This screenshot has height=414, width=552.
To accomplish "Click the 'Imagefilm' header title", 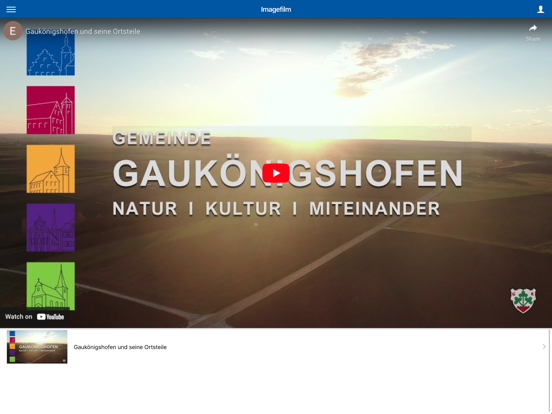I will pyautogui.click(x=276, y=10).
